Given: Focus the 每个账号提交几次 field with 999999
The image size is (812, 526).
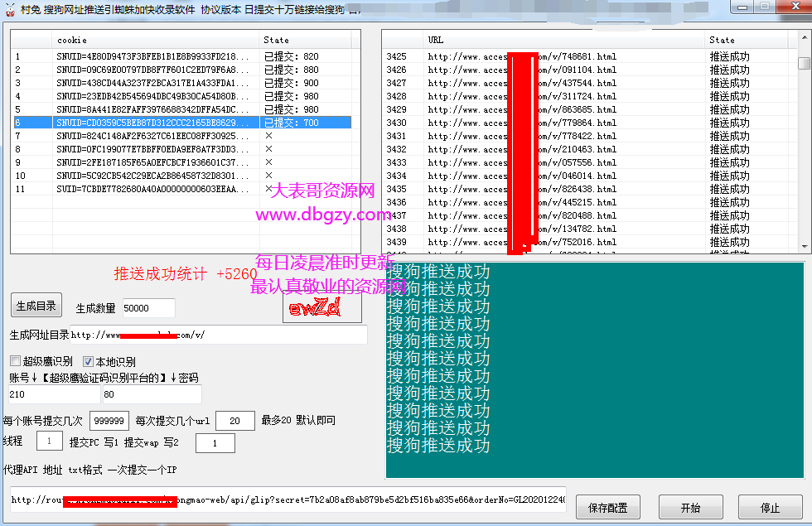Looking at the screenshot, I should [x=109, y=421].
